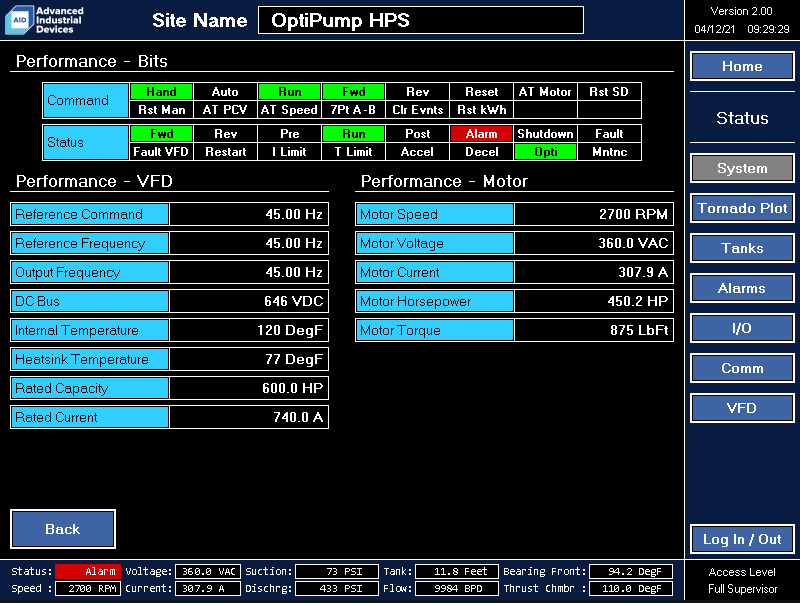Toggle the Fwd command bit
800x603 pixels.
(353, 92)
